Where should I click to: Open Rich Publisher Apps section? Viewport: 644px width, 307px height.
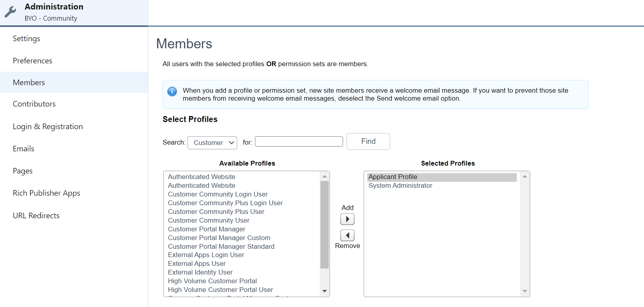(46, 193)
